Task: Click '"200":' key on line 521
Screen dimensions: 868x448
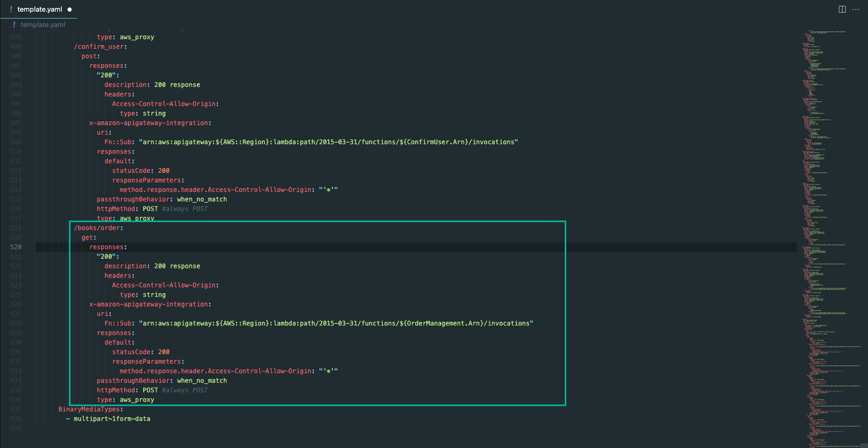Action: click(x=108, y=257)
